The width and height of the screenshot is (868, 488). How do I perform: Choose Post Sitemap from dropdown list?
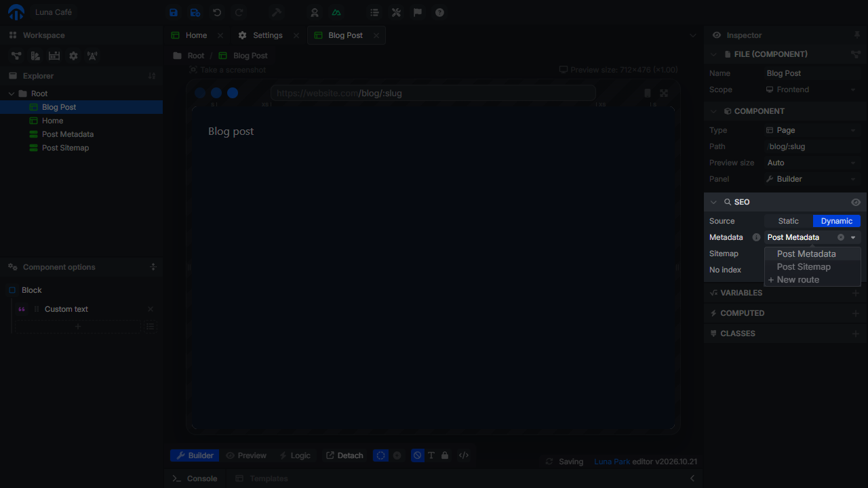click(x=812, y=267)
